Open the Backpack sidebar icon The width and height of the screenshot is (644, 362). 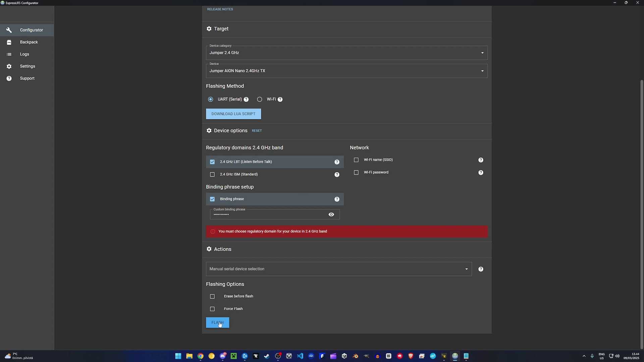9,42
